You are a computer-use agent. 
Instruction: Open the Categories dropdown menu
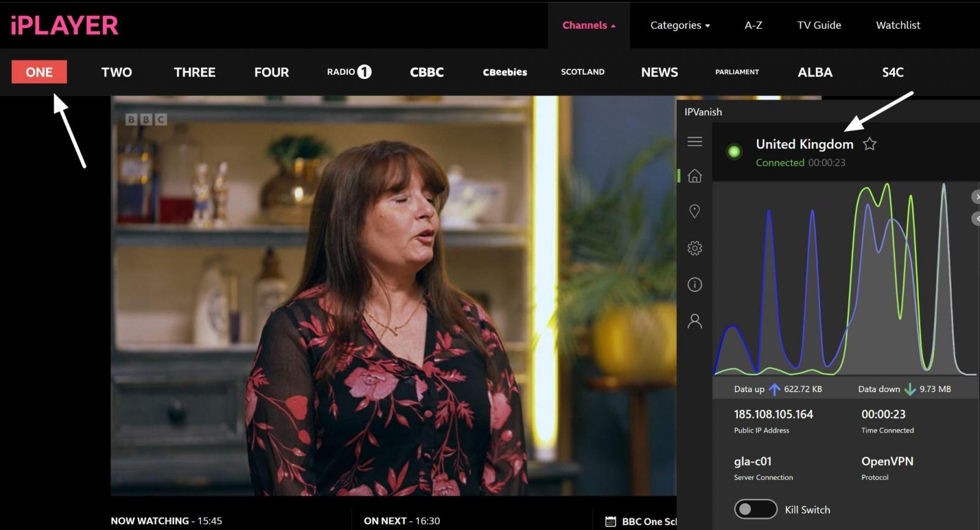[680, 25]
